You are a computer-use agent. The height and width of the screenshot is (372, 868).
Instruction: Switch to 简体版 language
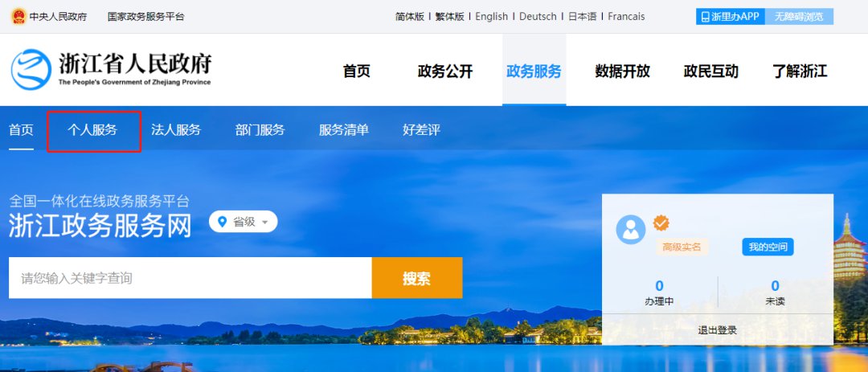pyautogui.click(x=410, y=17)
